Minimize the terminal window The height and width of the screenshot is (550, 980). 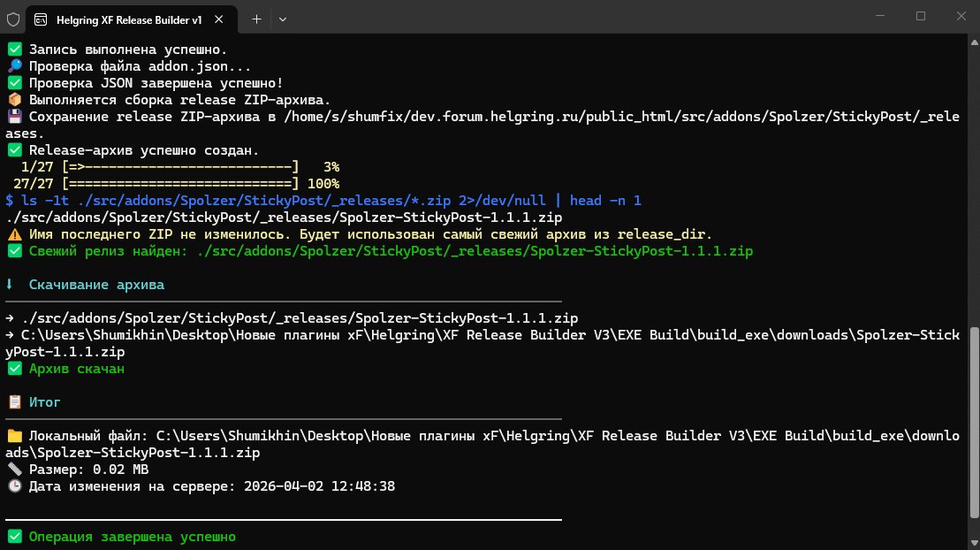pos(880,16)
